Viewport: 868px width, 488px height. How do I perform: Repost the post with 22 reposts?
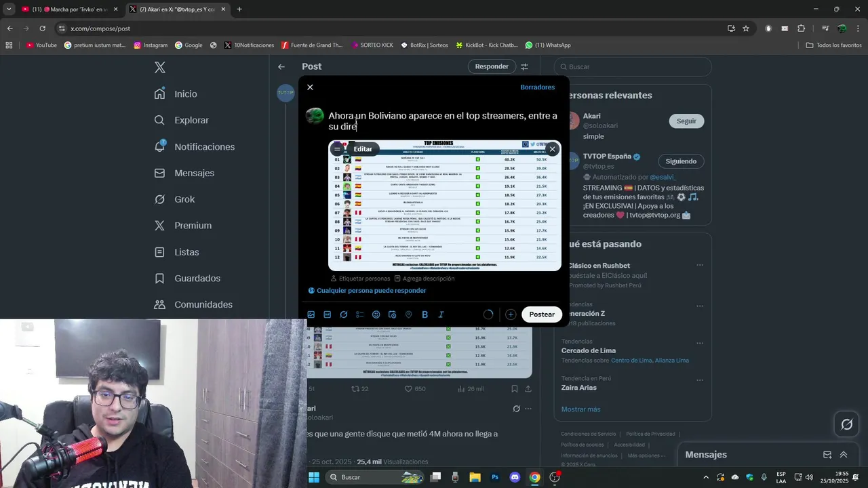(x=359, y=389)
